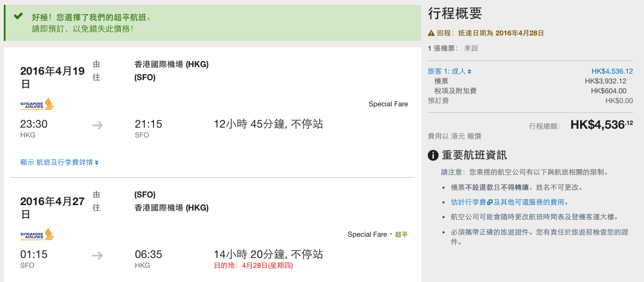Click external link icon beside 估計行李費
Viewport: 644px width, 282px height.
pos(489,202)
